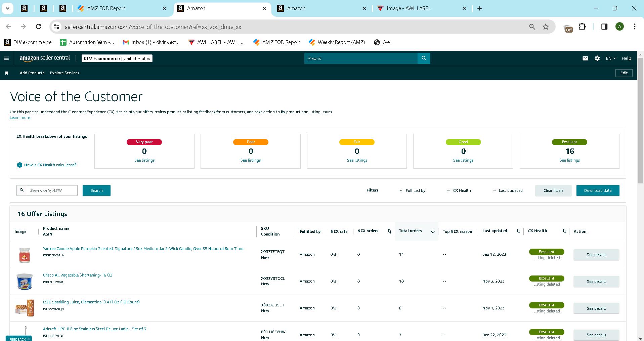This screenshot has height=341, width=644.
Task: Open the EN language dropdown
Action: (x=611, y=58)
